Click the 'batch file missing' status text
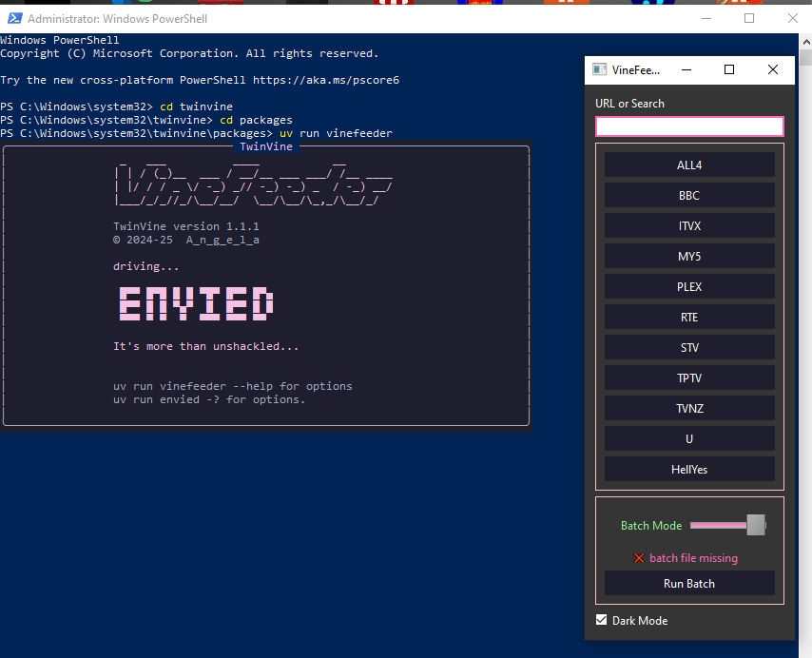Screen dimensions: 812x658 [693, 558]
